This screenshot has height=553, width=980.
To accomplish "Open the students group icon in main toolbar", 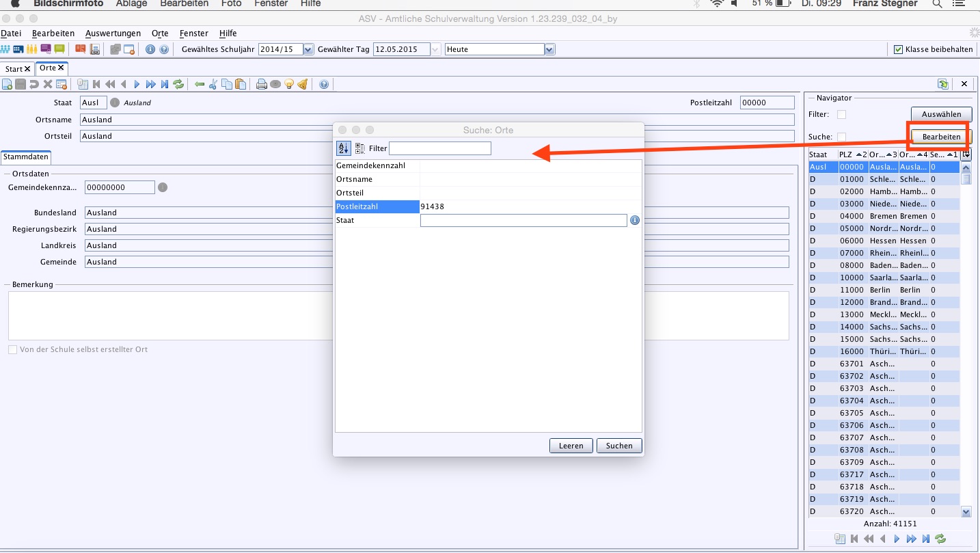I will [x=5, y=49].
